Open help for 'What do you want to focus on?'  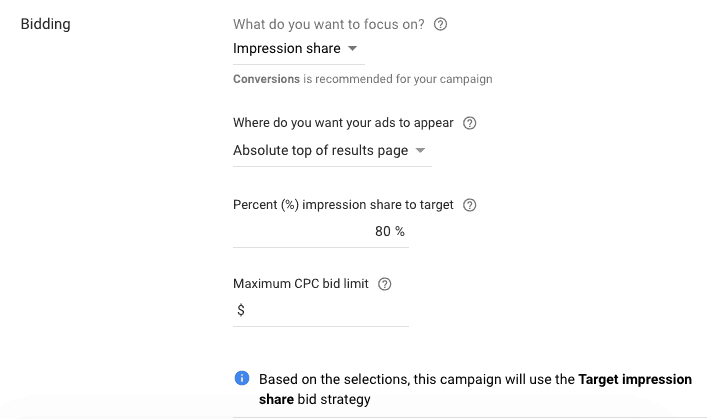tap(440, 24)
